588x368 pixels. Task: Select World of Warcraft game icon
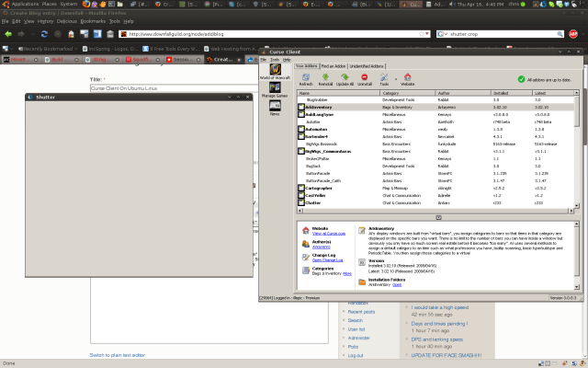(276, 70)
